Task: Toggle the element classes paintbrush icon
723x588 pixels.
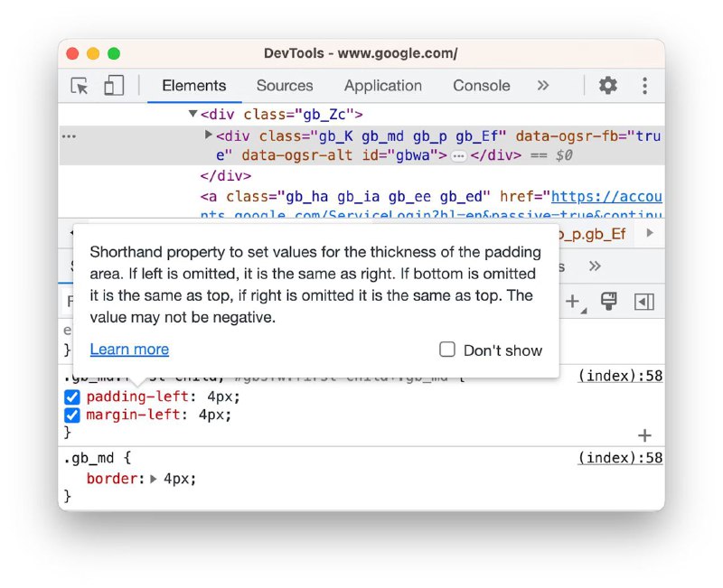Action: point(608,302)
